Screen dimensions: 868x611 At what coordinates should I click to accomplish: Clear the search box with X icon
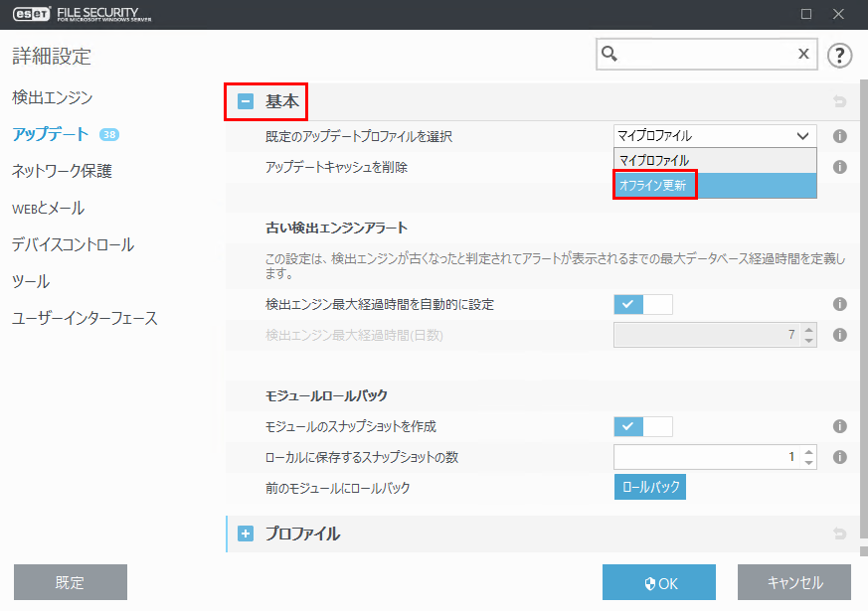click(x=803, y=55)
